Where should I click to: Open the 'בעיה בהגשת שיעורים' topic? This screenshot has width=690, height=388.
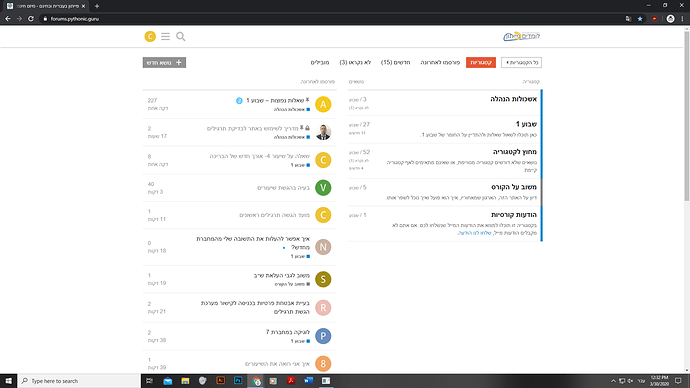[x=283, y=188]
